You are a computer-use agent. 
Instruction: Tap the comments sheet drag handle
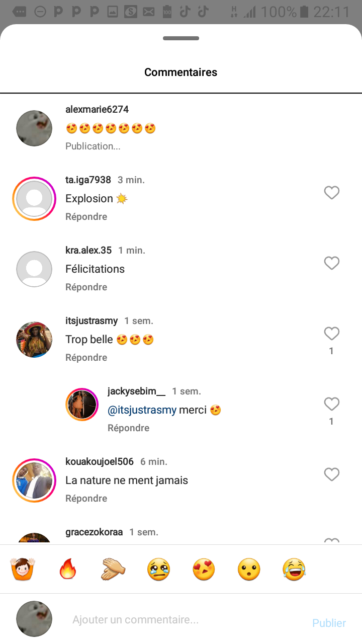tap(181, 38)
